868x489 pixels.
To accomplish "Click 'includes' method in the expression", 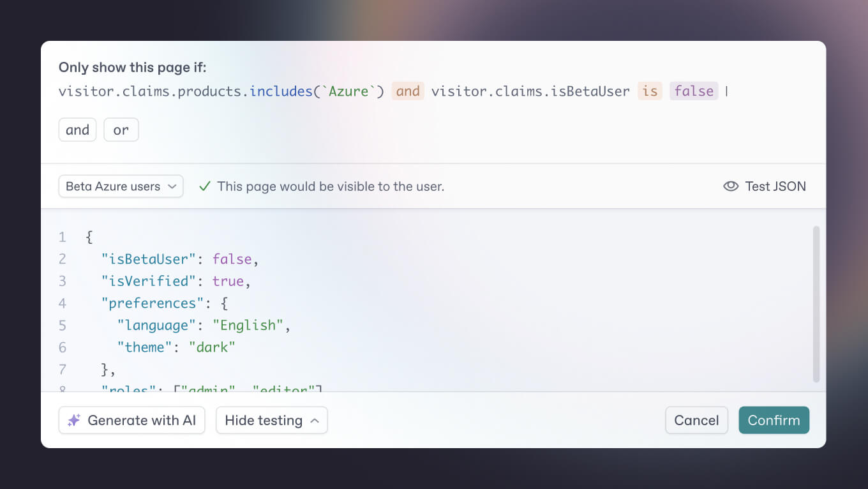I will 281,91.
